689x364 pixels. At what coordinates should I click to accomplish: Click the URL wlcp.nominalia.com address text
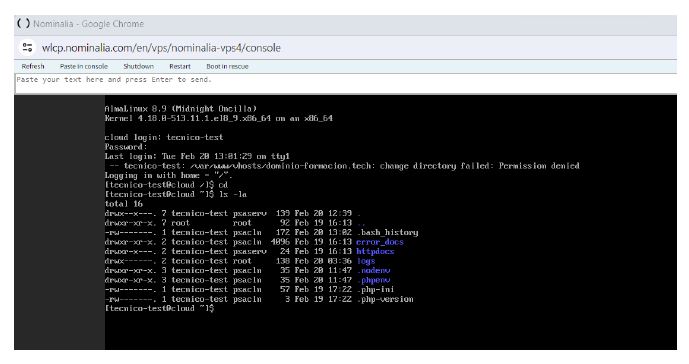[x=161, y=47]
